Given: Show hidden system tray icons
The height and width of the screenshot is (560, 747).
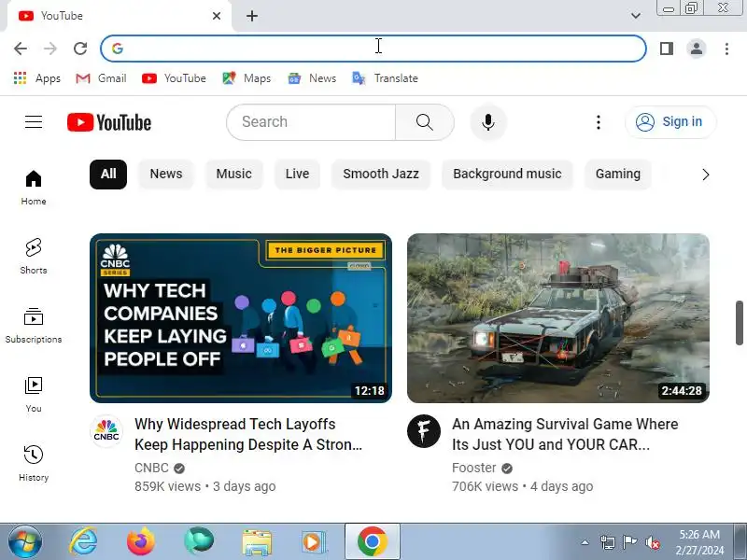Looking at the screenshot, I should tap(585, 542).
